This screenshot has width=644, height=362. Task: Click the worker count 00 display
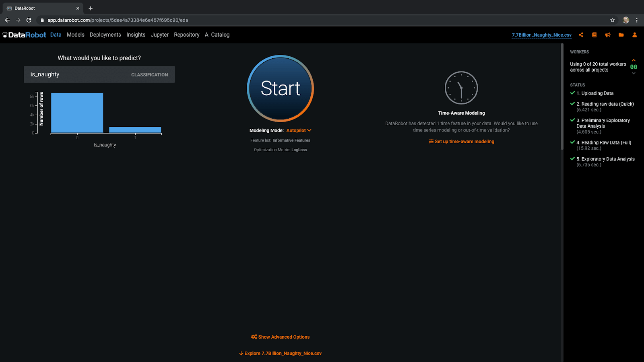[634, 67]
